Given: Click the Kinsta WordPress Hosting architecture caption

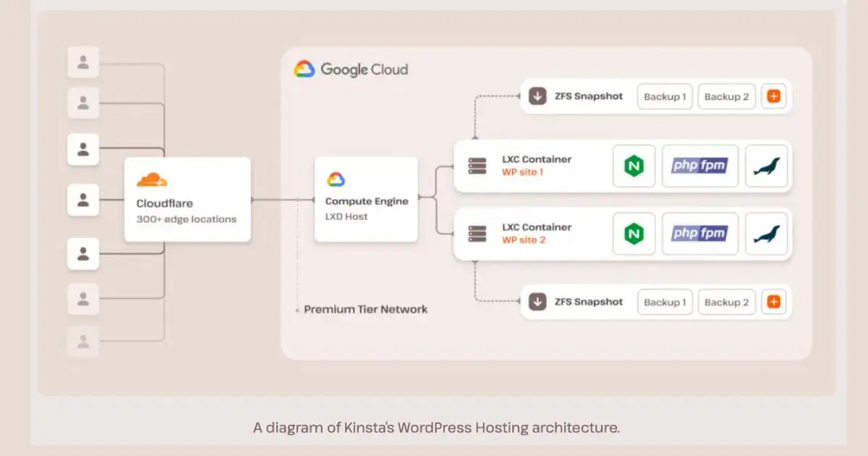Looking at the screenshot, I should pos(436,428).
